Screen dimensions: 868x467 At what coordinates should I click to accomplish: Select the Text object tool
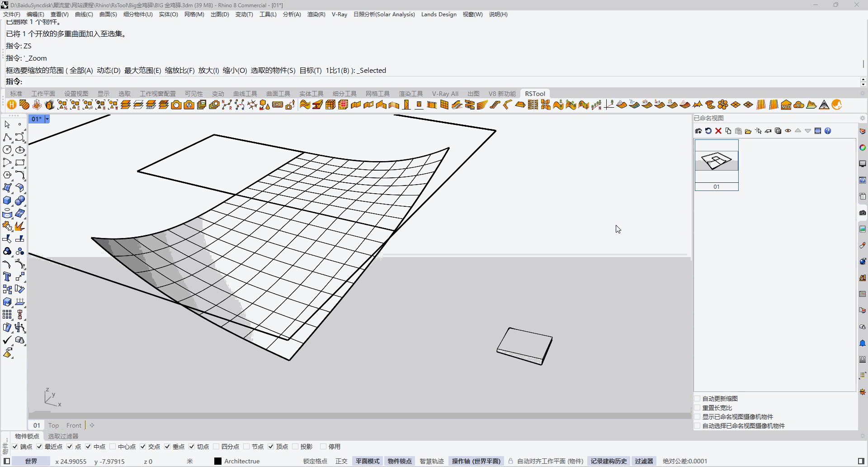(x=7, y=276)
